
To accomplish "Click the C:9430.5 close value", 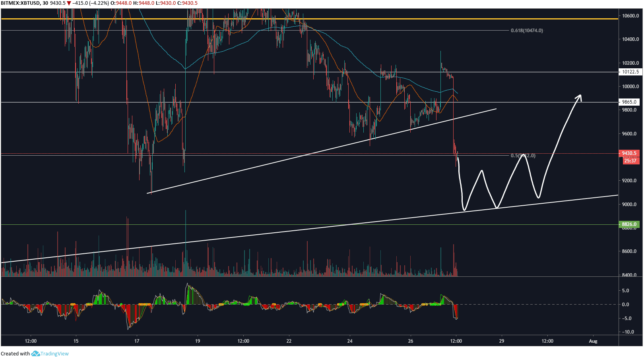I will click(x=187, y=3).
